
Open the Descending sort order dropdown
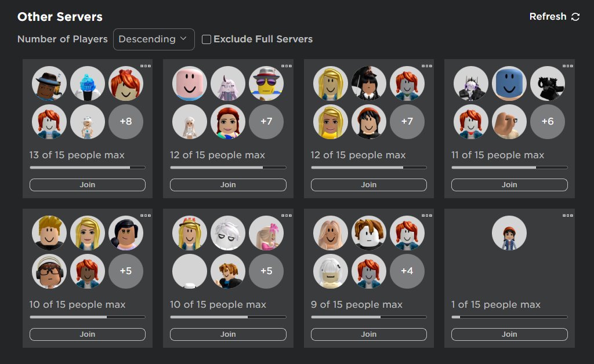(x=154, y=39)
